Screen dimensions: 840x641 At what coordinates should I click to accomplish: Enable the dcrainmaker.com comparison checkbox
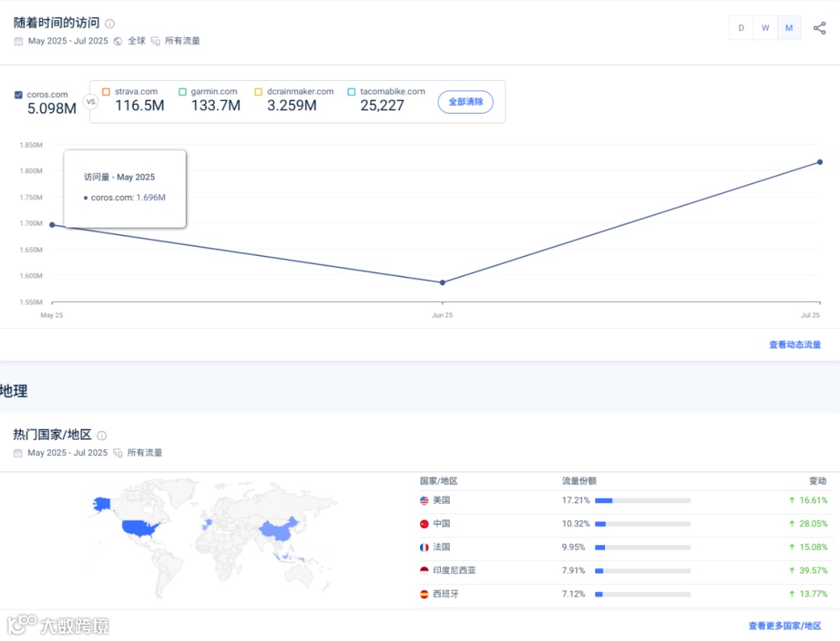258,92
